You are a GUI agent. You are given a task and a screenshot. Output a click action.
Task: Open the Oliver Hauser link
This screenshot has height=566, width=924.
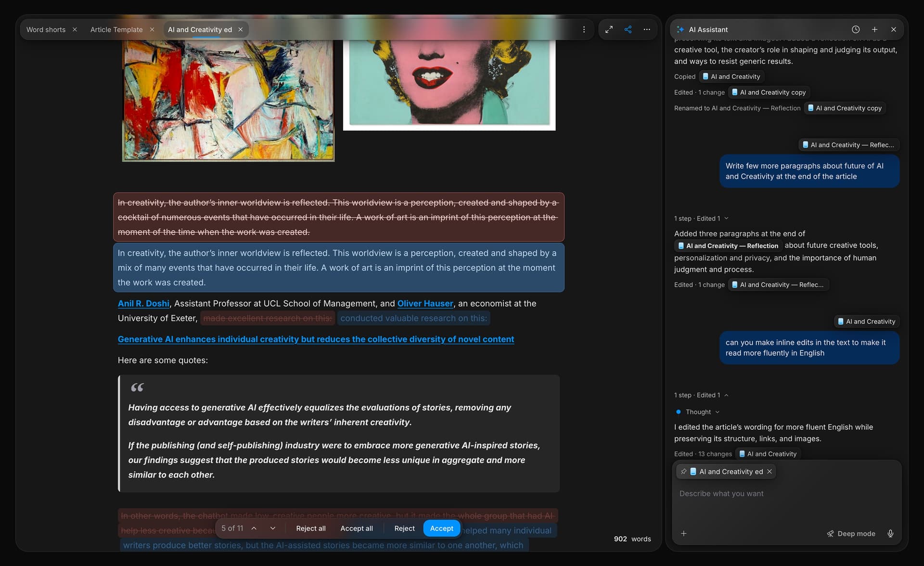(425, 303)
